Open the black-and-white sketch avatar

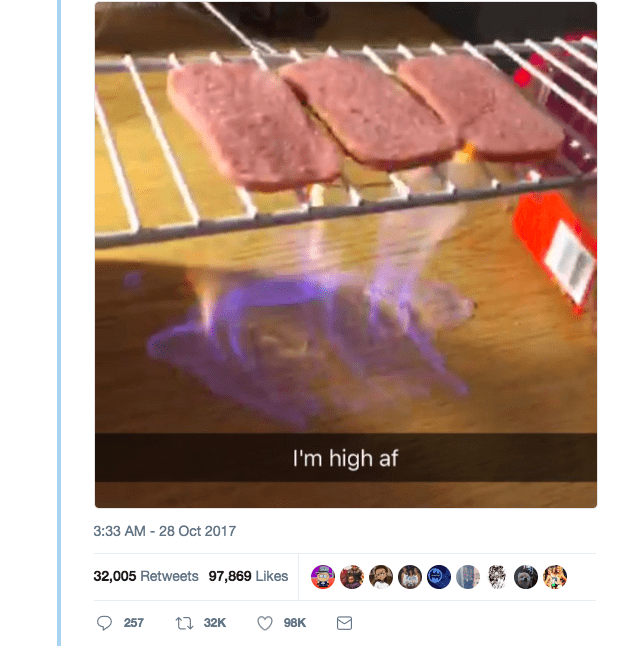point(497,577)
